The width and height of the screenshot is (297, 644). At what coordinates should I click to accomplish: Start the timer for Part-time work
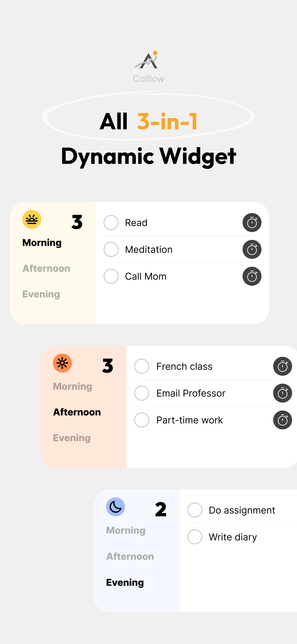pyautogui.click(x=282, y=420)
